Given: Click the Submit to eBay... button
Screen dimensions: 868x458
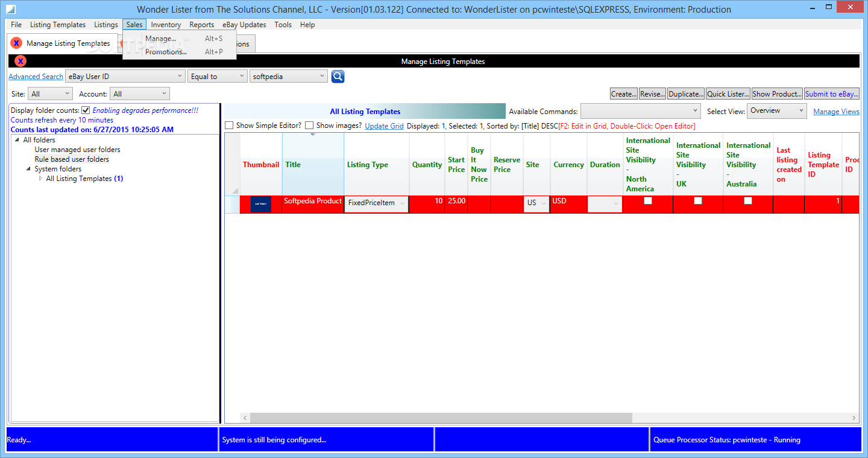Looking at the screenshot, I should 832,94.
